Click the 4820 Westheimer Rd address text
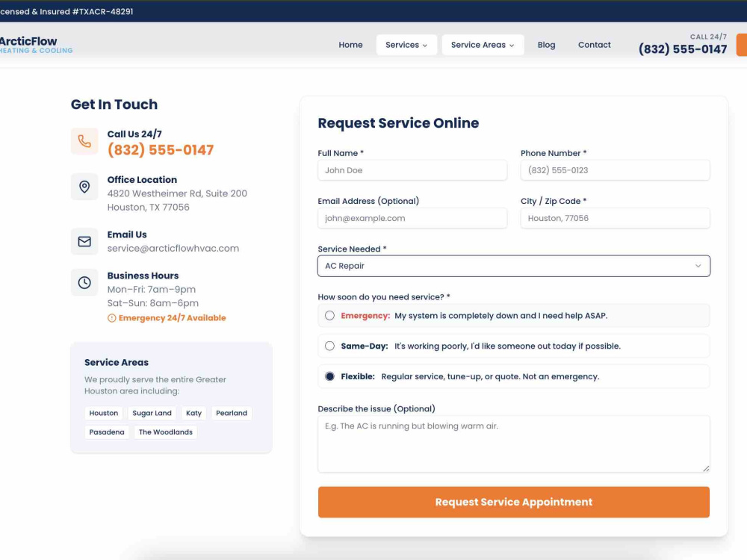Viewport: 747px width, 560px height. tap(177, 194)
